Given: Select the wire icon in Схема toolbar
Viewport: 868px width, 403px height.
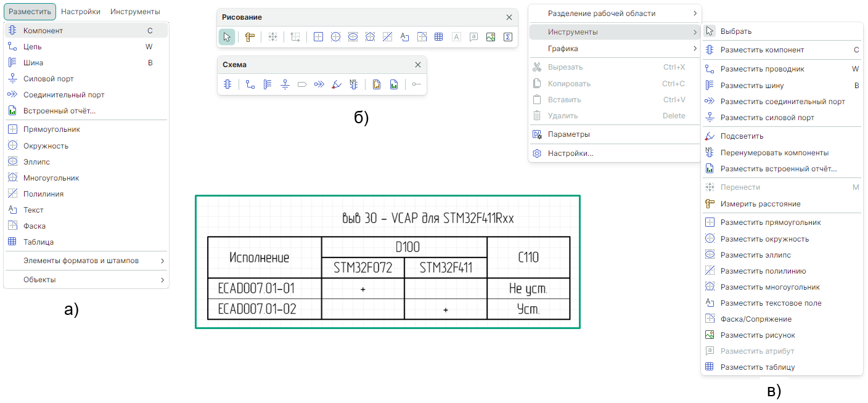Looking at the screenshot, I should pyautogui.click(x=250, y=84).
